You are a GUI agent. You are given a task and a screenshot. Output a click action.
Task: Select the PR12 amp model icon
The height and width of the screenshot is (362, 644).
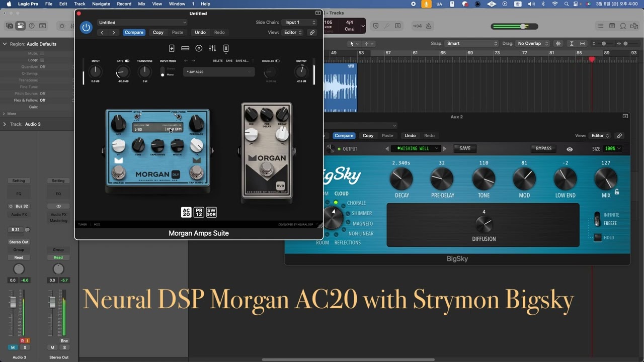(x=199, y=212)
